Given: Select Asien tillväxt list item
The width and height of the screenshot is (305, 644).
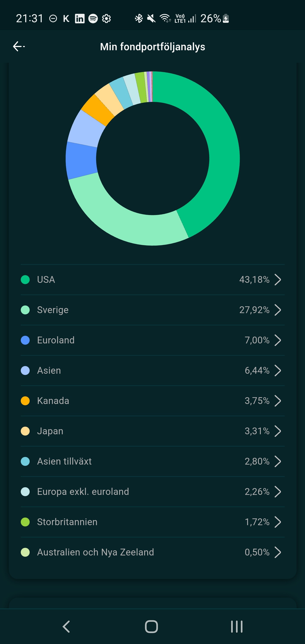Looking at the screenshot, I should click(x=152, y=461).
